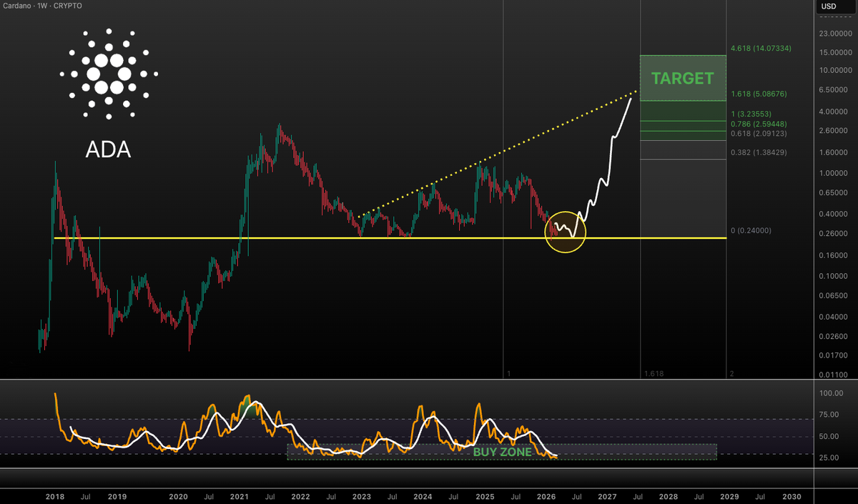Select the 4.618 (14.07334) Fibonacci label
This screenshot has height=504, width=858.
(761, 49)
